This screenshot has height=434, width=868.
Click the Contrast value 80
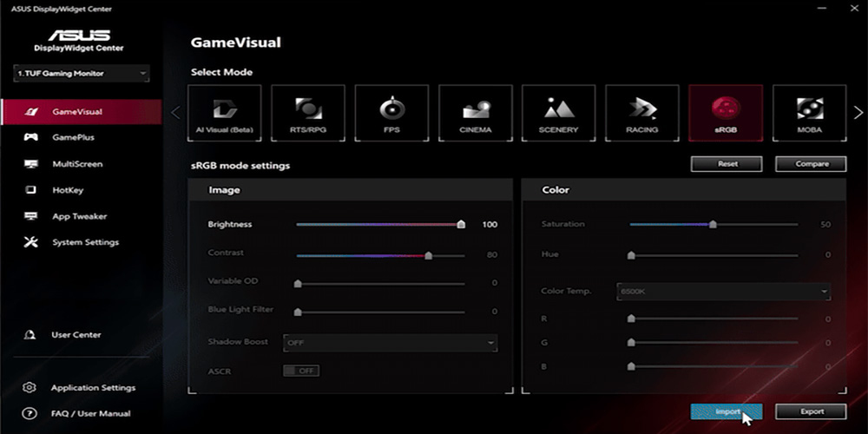492,255
